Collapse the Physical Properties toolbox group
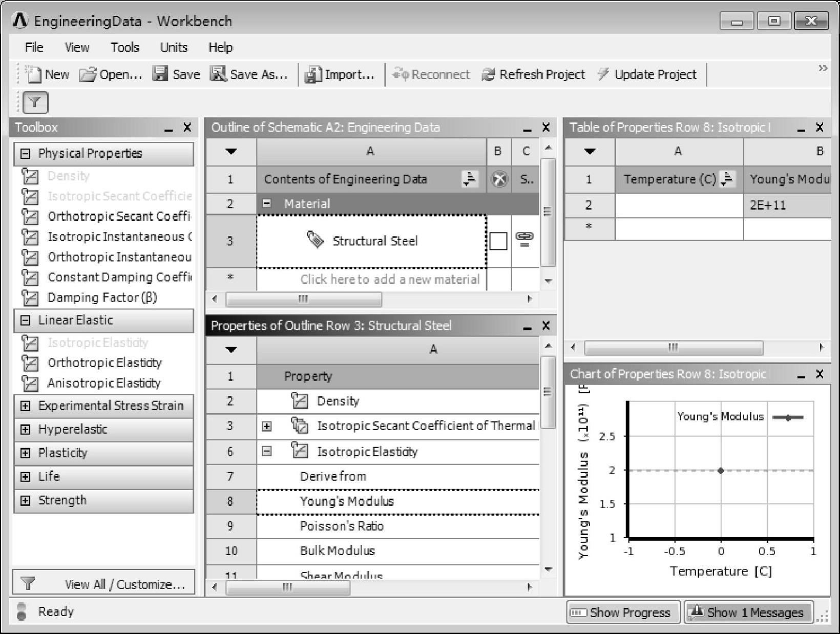Image resolution: width=840 pixels, height=634 pixels. (x=25, y=154)
